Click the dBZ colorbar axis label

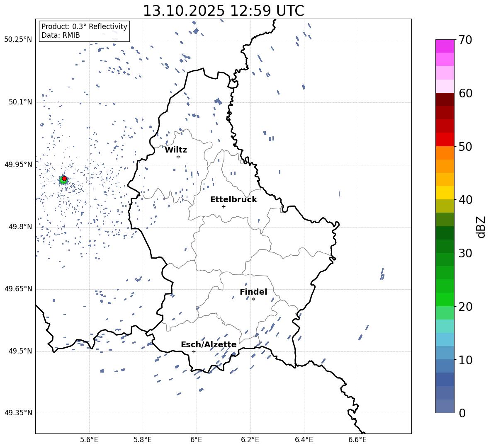[x=481, y=227]
